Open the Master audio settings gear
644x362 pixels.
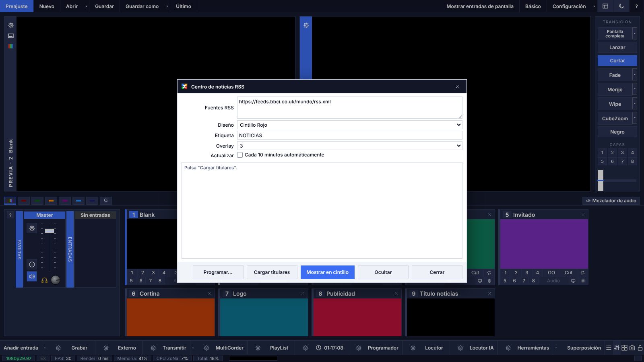(32, 228)
